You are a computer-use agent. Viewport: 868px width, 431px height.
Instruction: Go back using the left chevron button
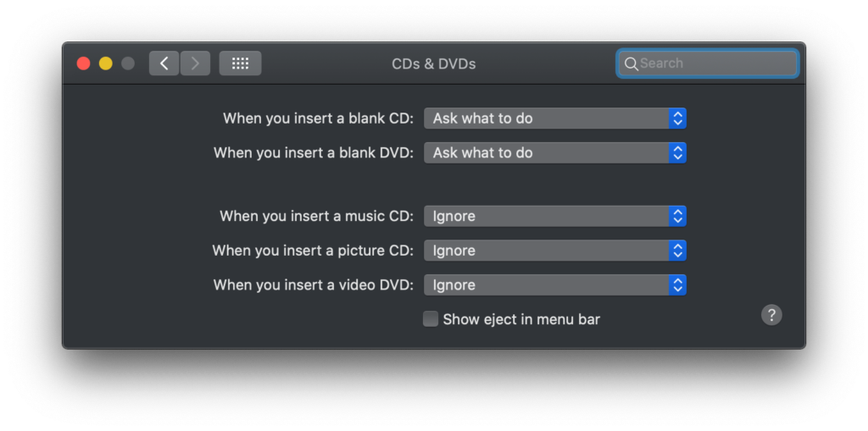point(164,64)
